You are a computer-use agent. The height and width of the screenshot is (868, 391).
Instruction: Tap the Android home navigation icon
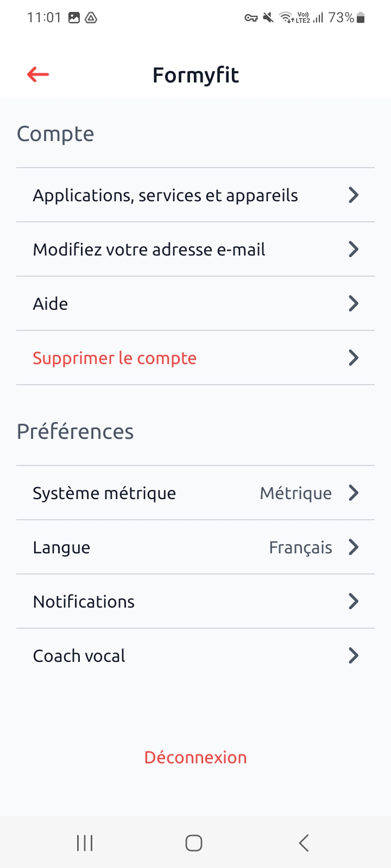194,843
